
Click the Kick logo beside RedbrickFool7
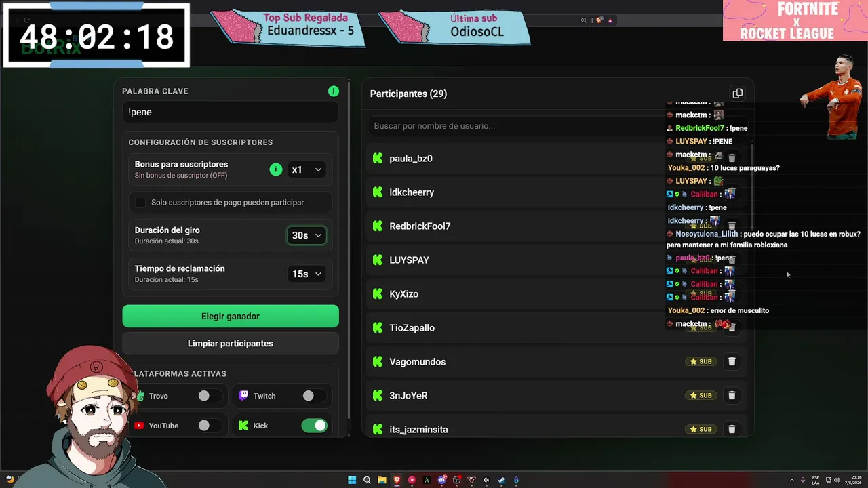click(x=378, y=226)
